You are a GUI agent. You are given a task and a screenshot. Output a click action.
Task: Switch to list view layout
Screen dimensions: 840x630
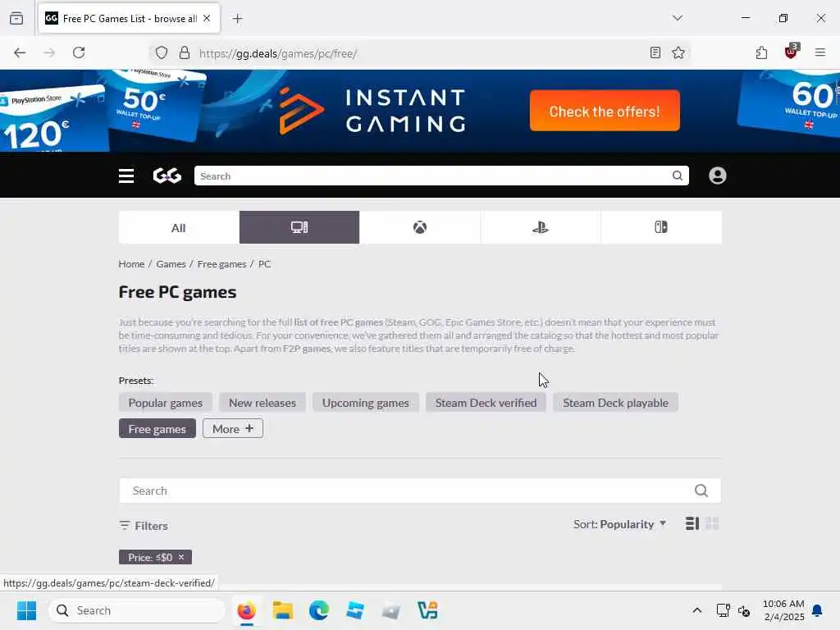coord(692,523)
